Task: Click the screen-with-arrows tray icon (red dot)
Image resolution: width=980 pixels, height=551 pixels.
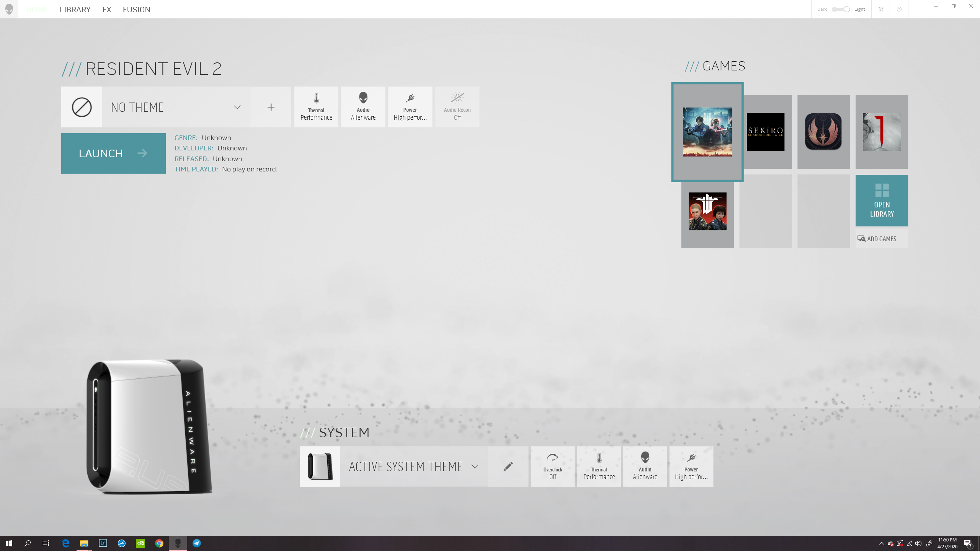Action: coord(900,543)
